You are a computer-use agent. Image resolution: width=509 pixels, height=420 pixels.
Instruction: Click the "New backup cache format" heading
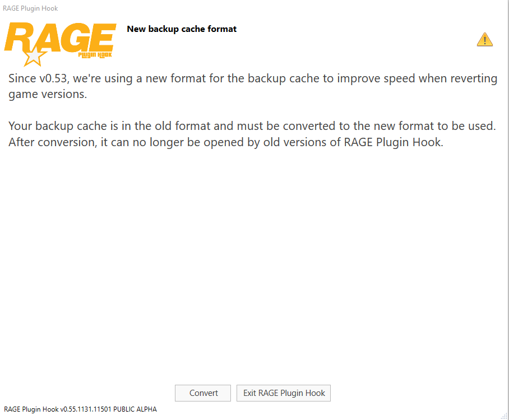click(x=182, y=29)
